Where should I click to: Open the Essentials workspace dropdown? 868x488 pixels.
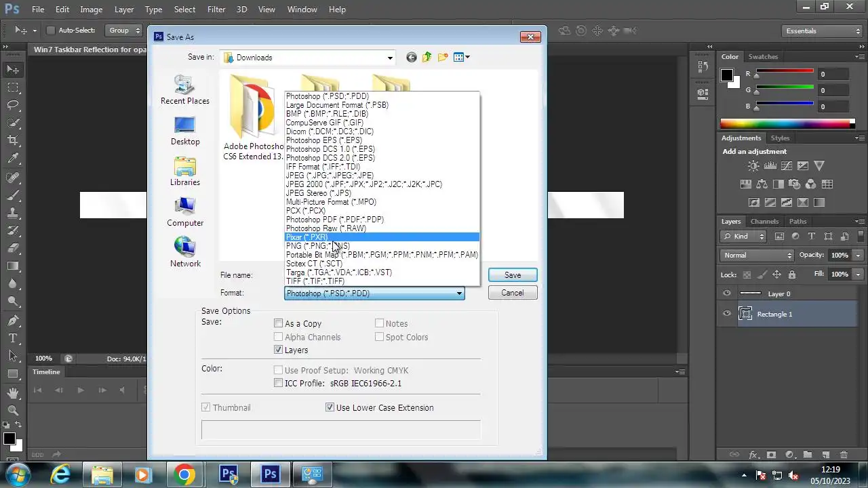tap(821, 30)
